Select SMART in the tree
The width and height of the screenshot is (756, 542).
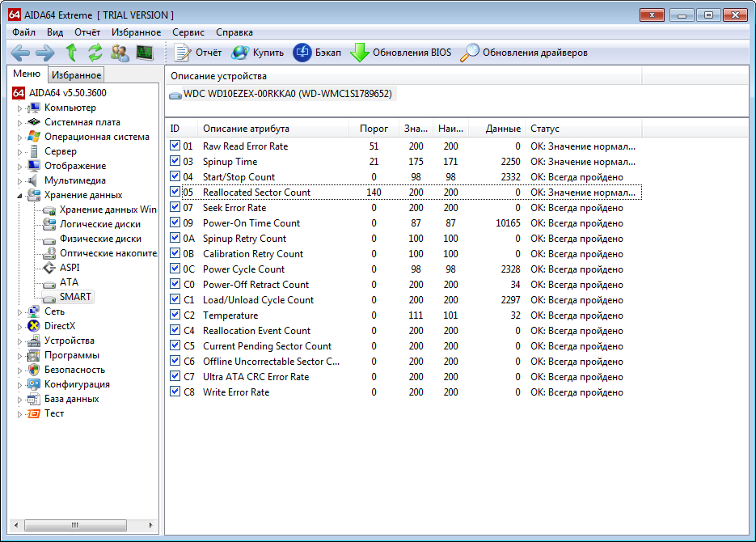click(75, 297)
